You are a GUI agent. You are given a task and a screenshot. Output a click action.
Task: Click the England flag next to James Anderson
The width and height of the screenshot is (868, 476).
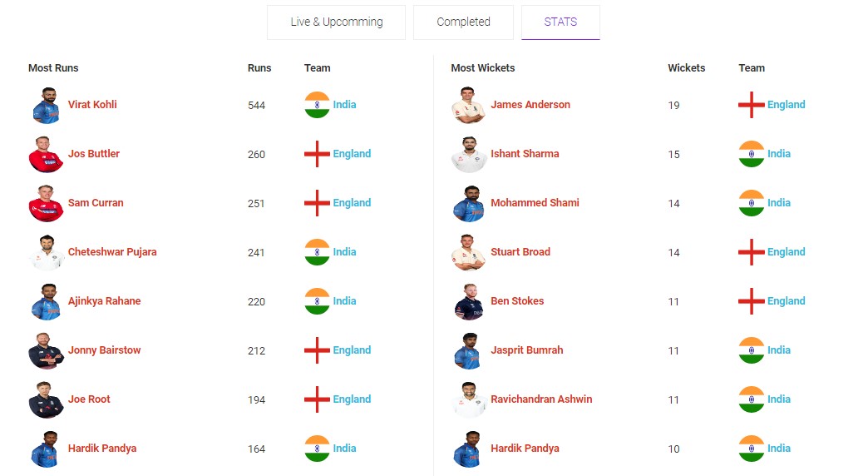click(752, 105)
